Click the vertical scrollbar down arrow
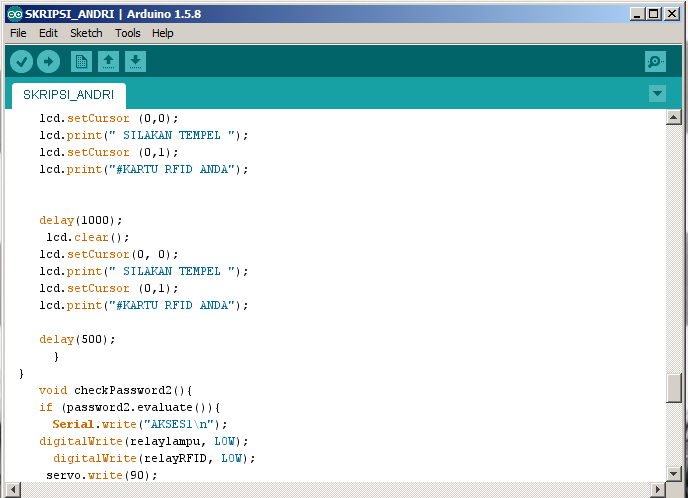This screenshot has width=688, height=498. coord(674,473)
